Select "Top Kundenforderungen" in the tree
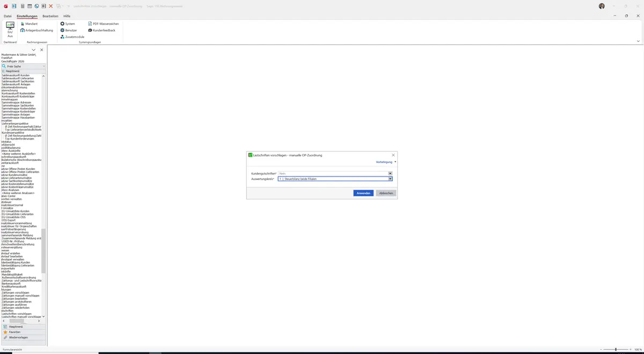Viewport: 644px width, 354px height. 19,139
